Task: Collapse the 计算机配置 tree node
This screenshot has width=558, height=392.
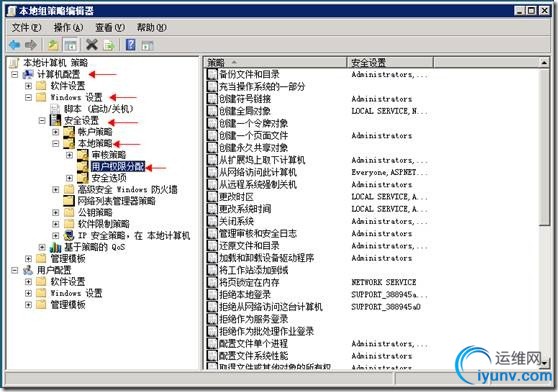Action: click(15, 75)
